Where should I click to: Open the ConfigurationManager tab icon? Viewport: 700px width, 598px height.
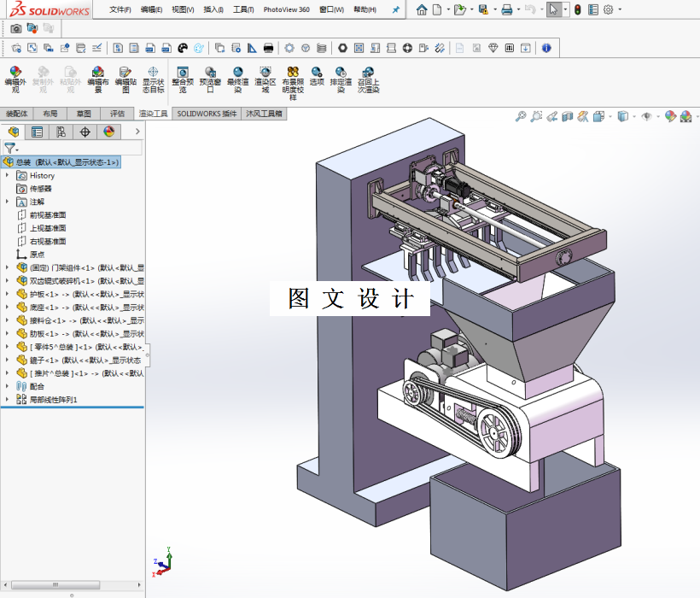coord(61,132)
